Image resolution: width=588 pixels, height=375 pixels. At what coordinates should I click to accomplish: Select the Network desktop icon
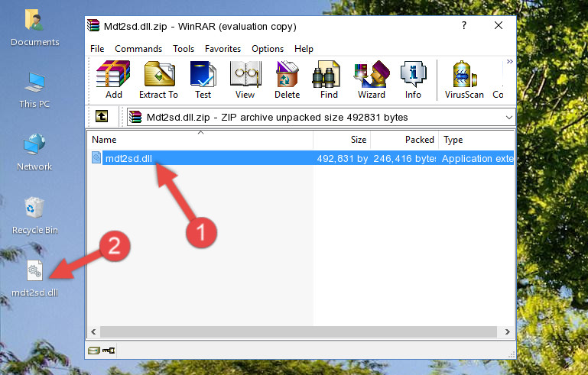click(34, 152)
